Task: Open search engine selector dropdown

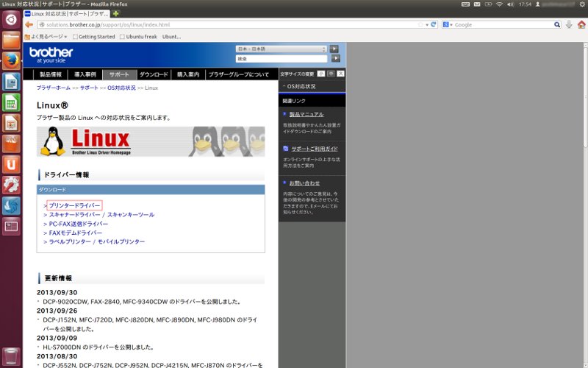Action: pos(448,24)
